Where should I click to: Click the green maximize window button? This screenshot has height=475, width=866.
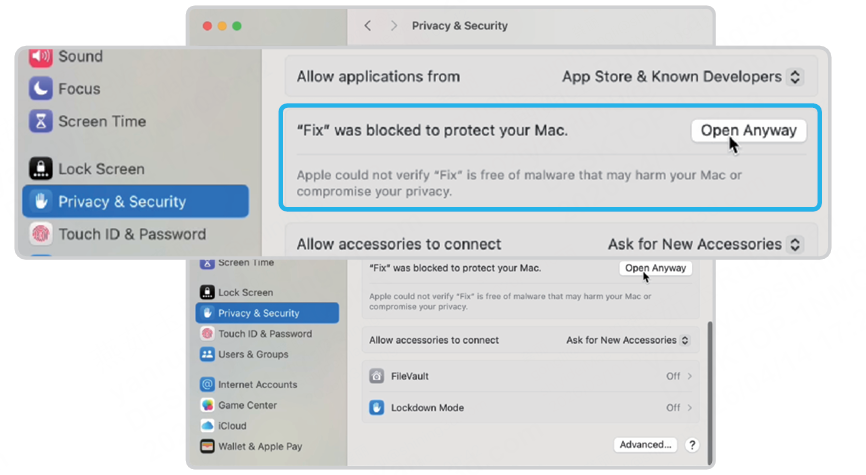point(237,26)
